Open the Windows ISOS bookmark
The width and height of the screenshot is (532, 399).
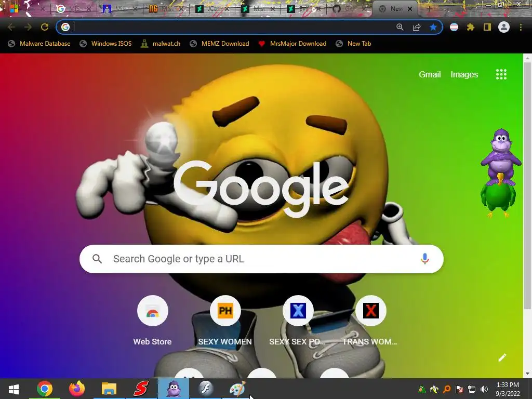coord(105,44)
